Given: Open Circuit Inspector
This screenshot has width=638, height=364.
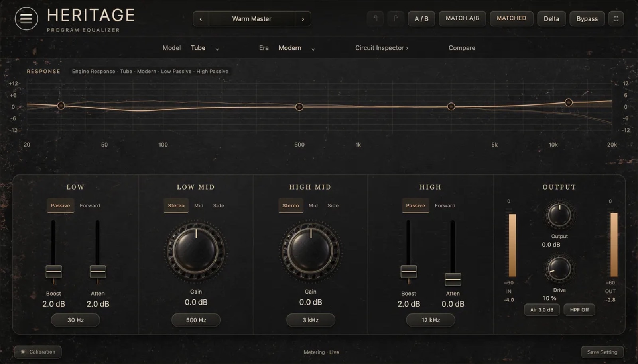Looking at the screenshot, I should click(x=382, y=48).
